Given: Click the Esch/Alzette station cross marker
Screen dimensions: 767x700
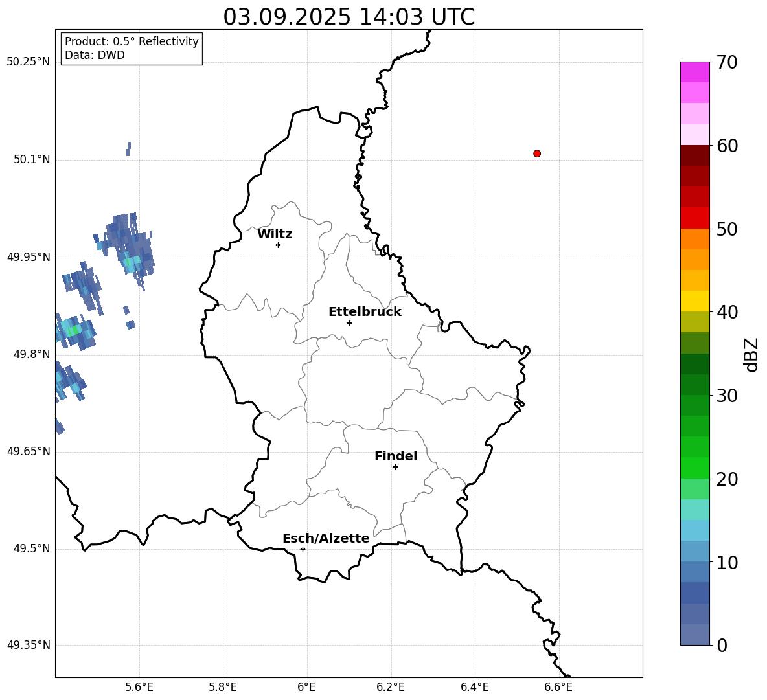Looking at the screenshot, I should point(303,549).
